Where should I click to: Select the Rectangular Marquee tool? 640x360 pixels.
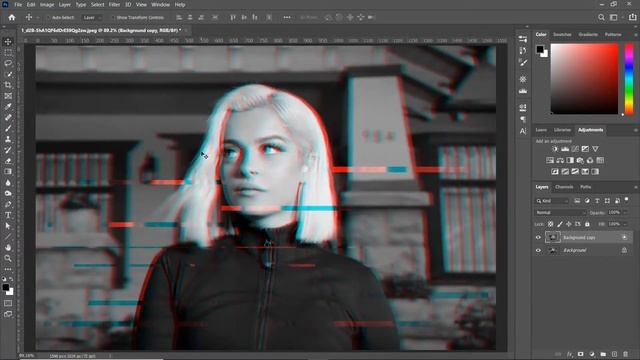[8, 53]
